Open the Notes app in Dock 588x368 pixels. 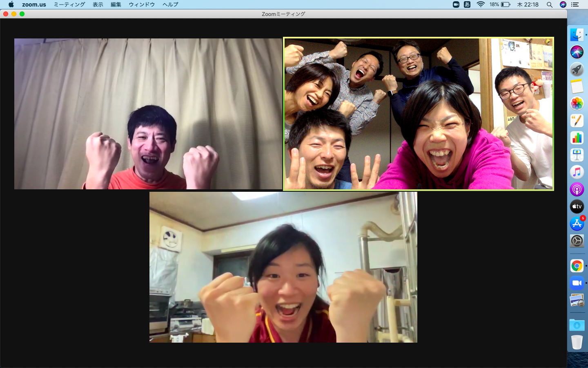(x=577, y=86)
